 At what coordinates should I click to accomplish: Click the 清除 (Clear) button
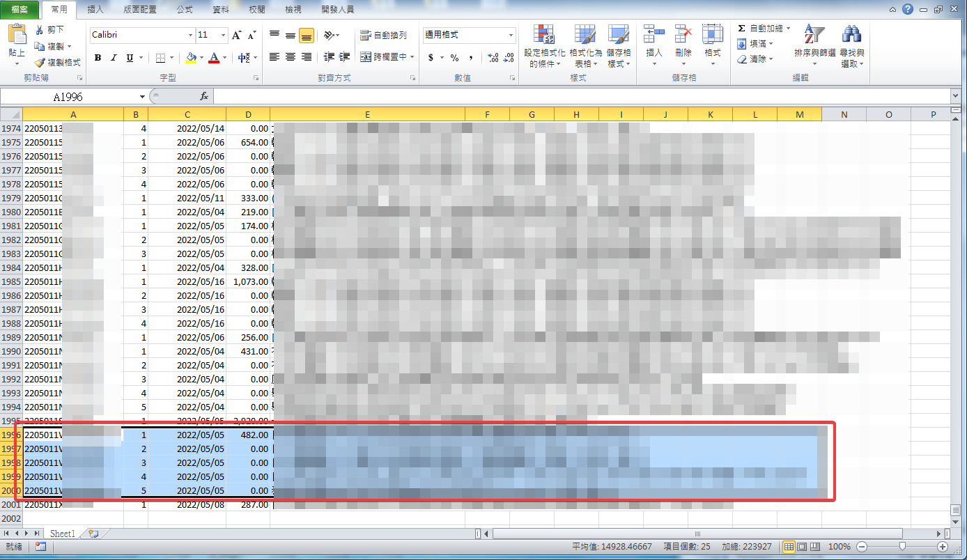click(757, 59)
